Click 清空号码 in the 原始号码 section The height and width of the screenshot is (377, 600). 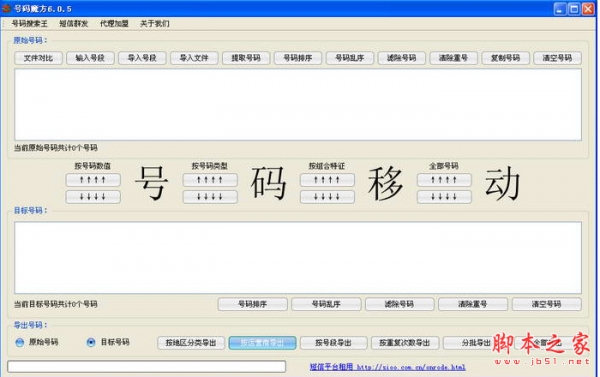pyautogui.click(x=558, y=58)
